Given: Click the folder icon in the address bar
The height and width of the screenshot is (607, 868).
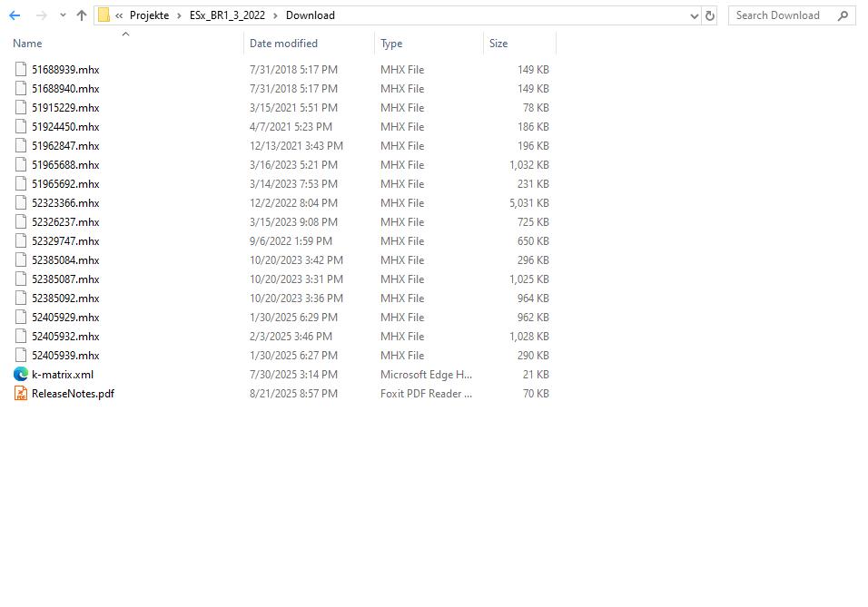Looking at the screenshot, I should [x=104, y=15].
